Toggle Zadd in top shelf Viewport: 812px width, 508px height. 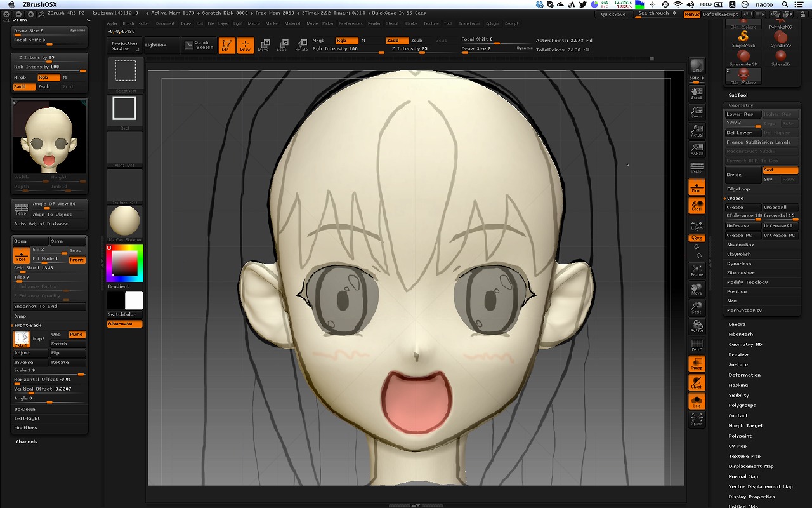click(397, 41)
